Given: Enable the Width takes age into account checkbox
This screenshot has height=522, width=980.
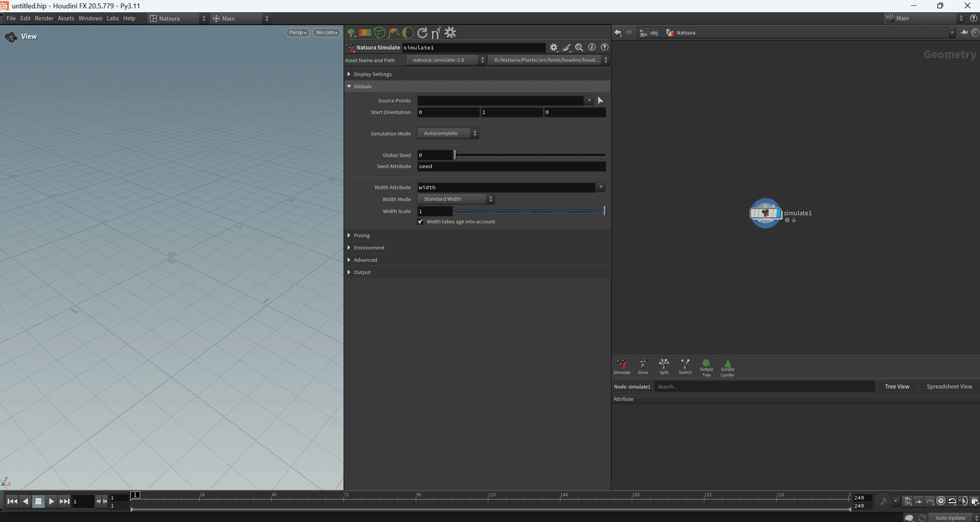Looking at the screenshot, I should [420, 221].
